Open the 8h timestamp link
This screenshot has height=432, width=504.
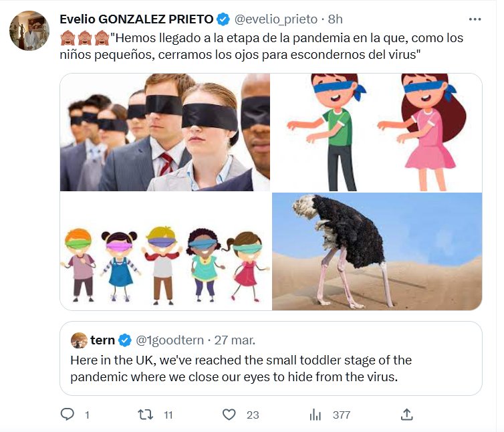tap(336, 19)
